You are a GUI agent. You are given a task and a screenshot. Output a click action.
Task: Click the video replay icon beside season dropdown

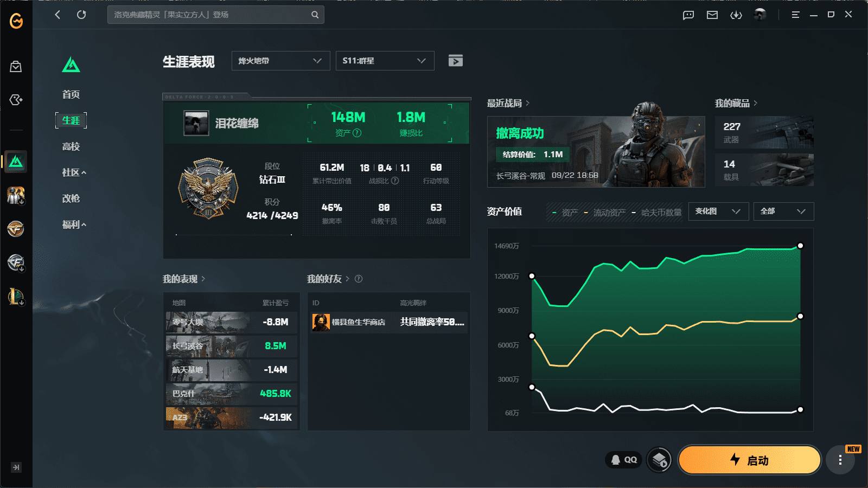coord(456,61)
